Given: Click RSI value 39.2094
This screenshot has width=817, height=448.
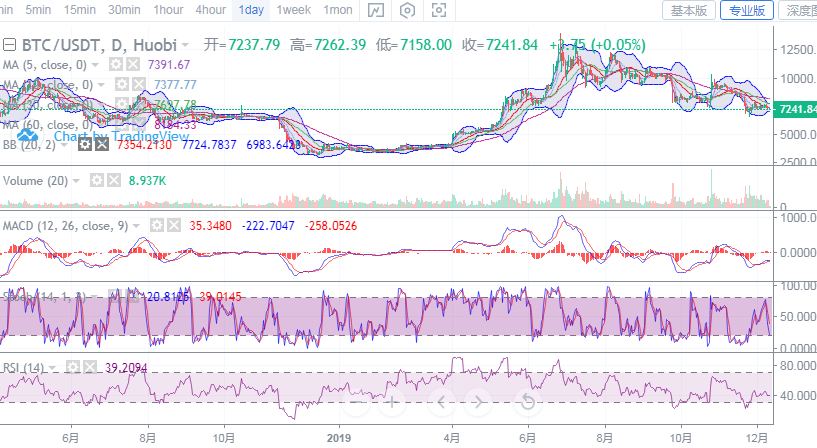Looking at the screenshot, I should pos(126,368).
